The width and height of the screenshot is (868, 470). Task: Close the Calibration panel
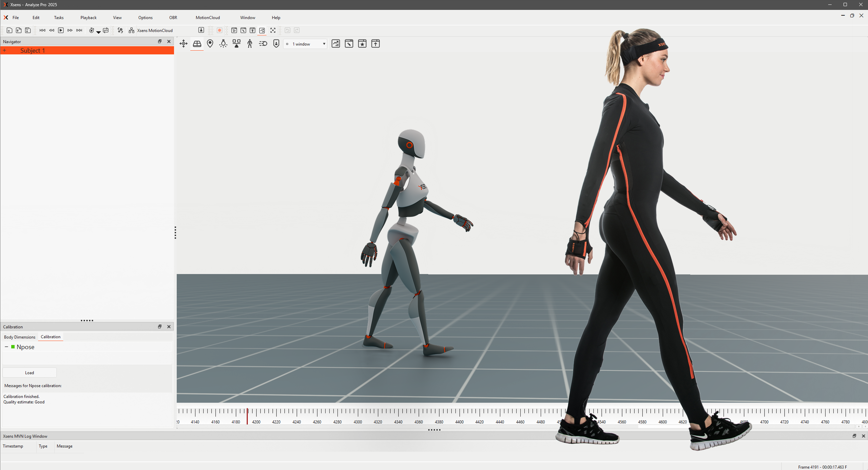click(169, 327)
